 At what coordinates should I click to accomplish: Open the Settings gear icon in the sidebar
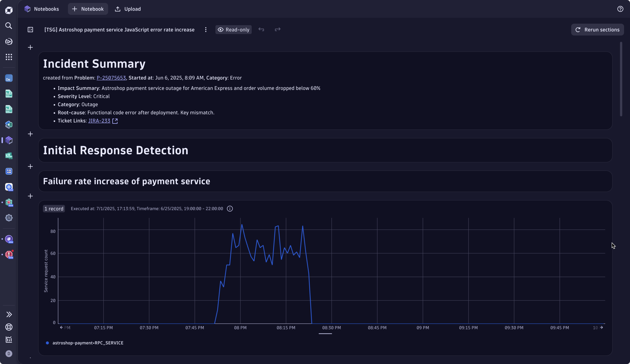click(9, 218)
